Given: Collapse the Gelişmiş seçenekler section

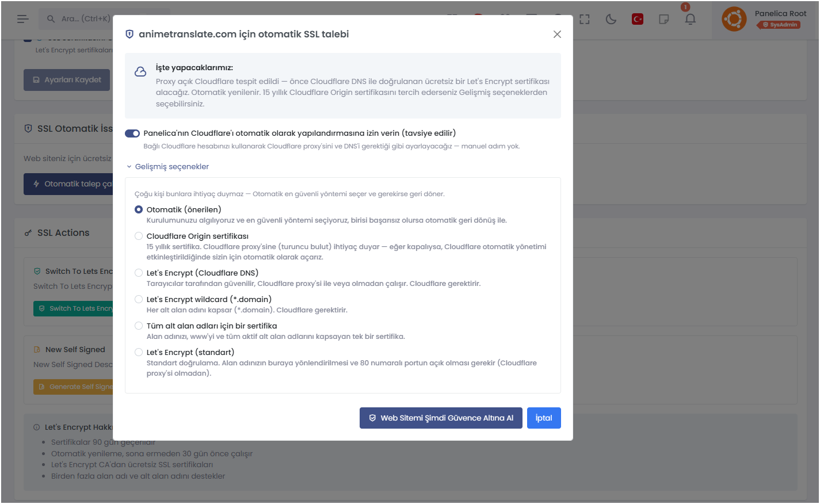Looking at the screenshot, I should [x=167, y=167].
